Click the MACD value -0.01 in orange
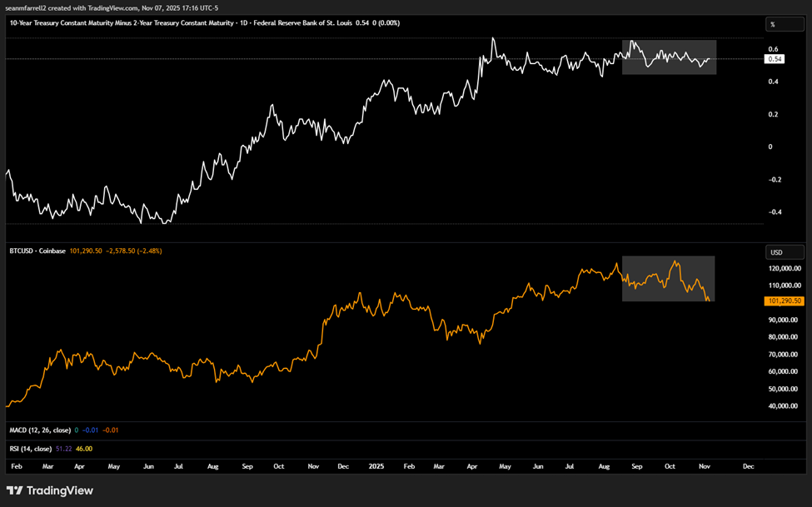Viewport: 812px width, 507px height. 110,430
